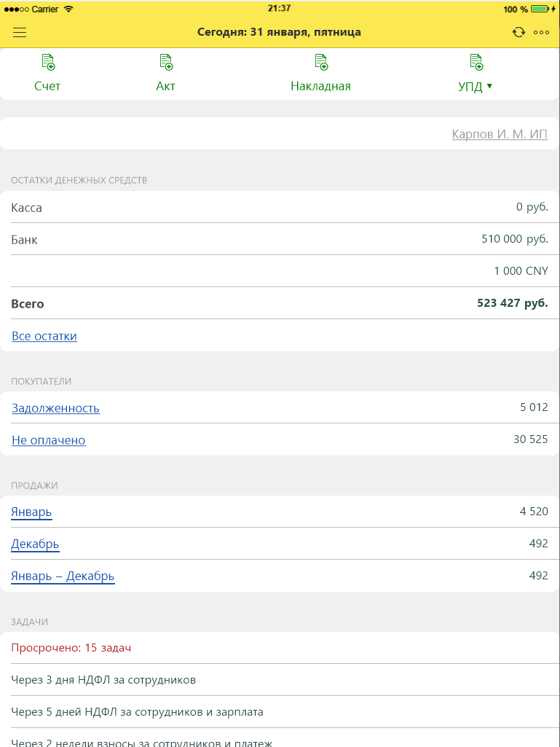Open the Все остатки link
560x747 pixels.
click(x=44, y=336)
